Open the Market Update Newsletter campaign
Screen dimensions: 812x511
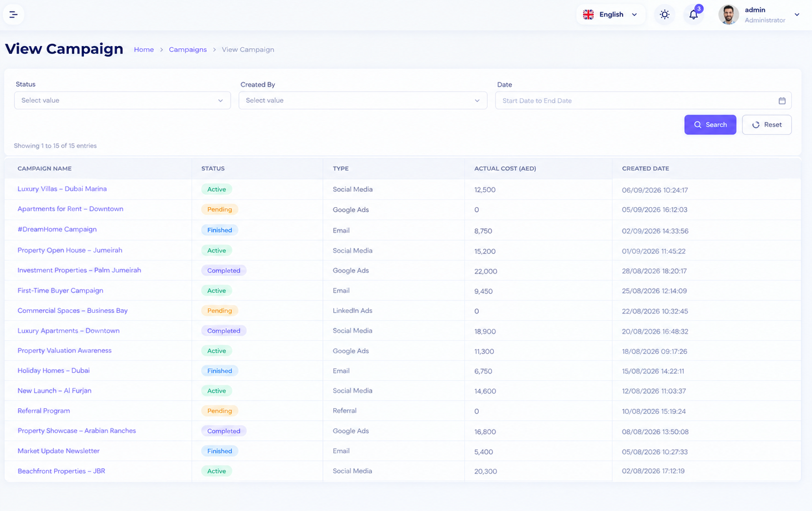pos(59,451)
